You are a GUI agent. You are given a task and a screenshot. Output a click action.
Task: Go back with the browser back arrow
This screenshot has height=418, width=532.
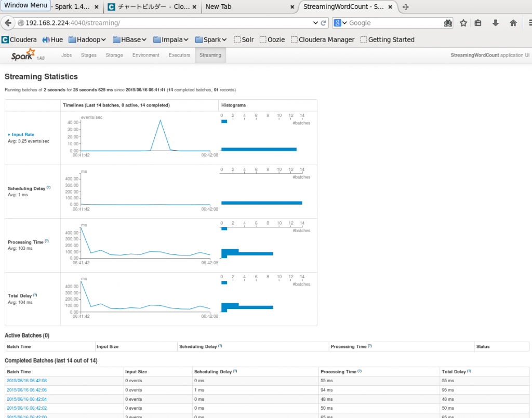point(8,23)
